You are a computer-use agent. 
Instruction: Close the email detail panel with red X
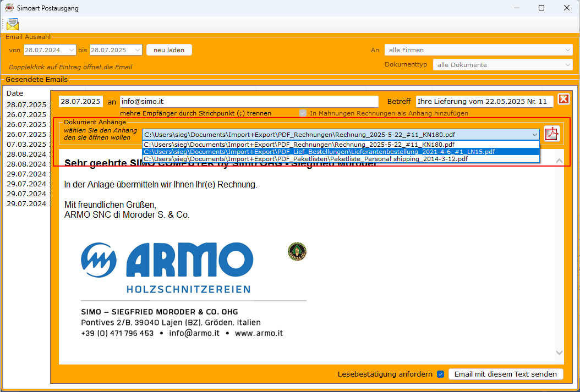pos(563,99)
